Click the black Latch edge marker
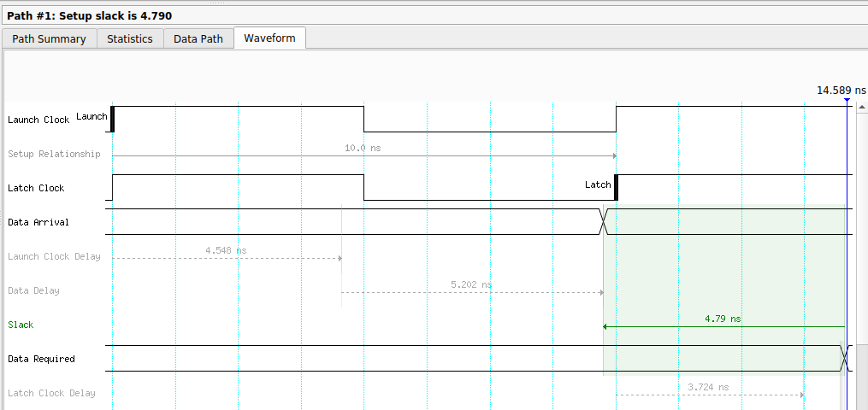Image resolution: width=868 pixels, height=410 pixels. tap(616, 186)
